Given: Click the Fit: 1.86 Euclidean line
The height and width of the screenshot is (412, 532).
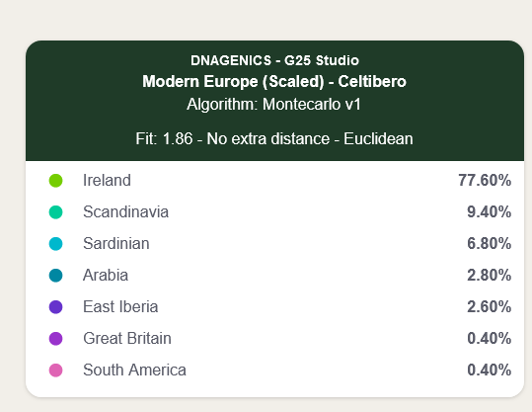Looking at the screenshot, I should (x=274, y=139).
